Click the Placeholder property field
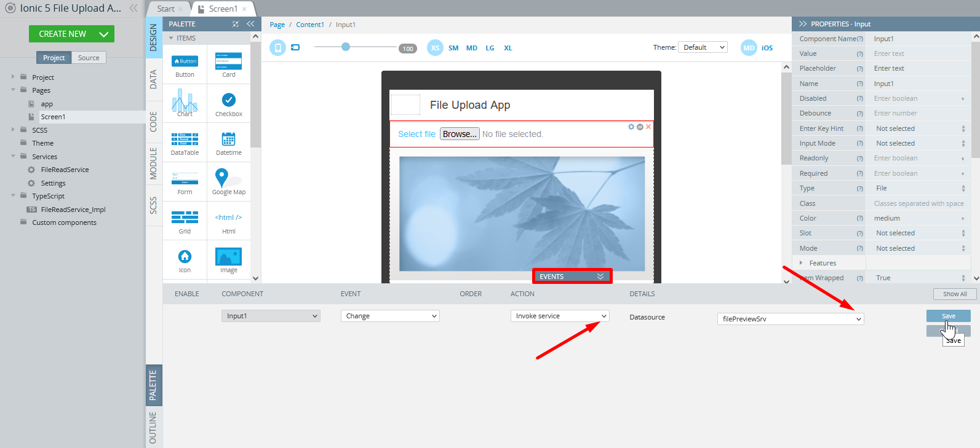This screenshot has height=448, width=980. [918, 68]
